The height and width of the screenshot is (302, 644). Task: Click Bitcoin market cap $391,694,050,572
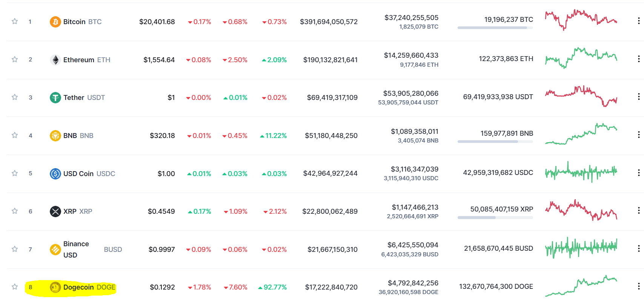pos(329,22)
